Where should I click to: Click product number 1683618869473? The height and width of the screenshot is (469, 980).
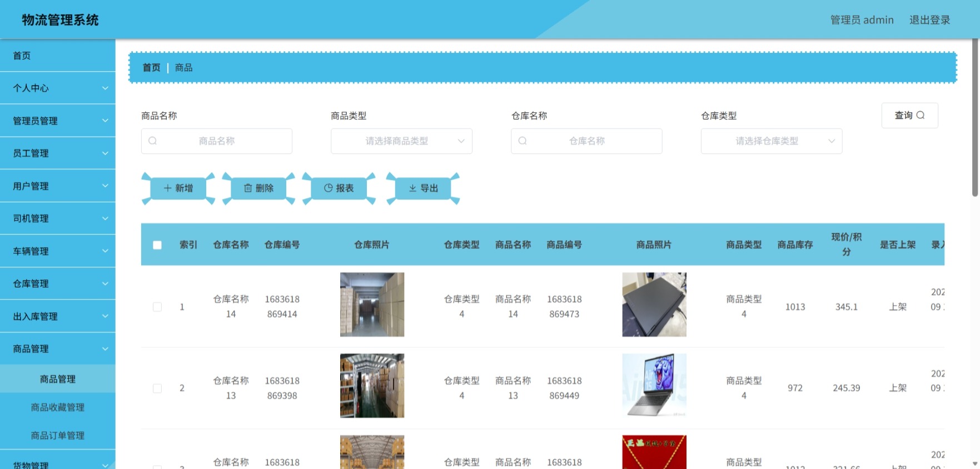point(564,307)
